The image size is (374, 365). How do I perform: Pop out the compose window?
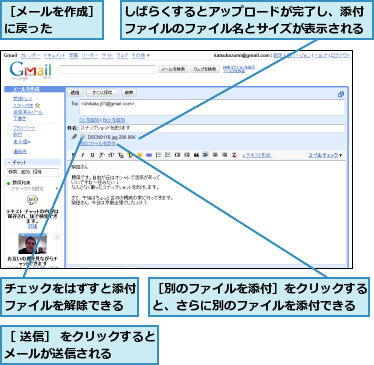pos(341,94)
